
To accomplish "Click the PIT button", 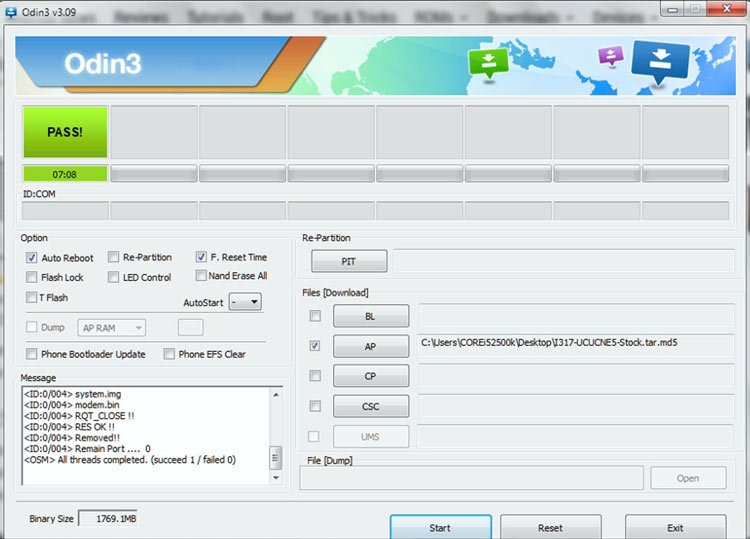I will (349, 261).
